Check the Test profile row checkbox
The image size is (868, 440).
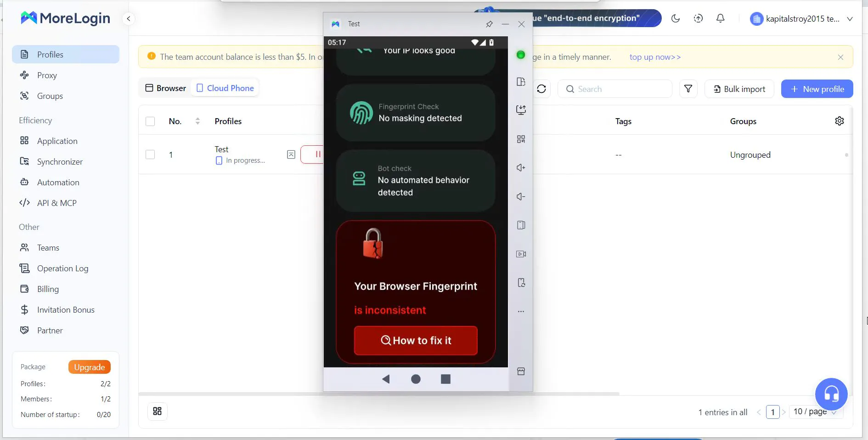coord(150,154)
